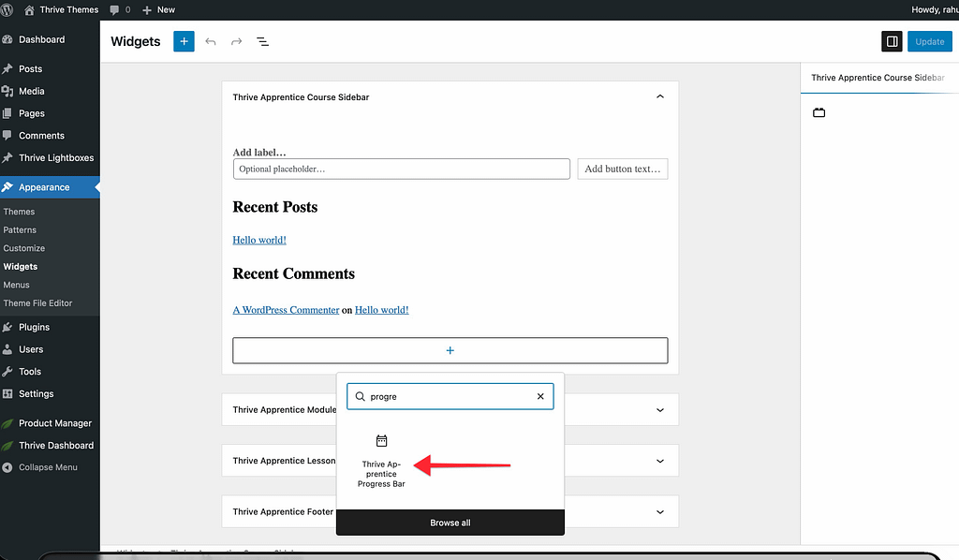Viewport: 959px width, 560px height.
Task: Toggle the settings sidebar panel button
Action: pyautogui.click(x=891, y=41)
